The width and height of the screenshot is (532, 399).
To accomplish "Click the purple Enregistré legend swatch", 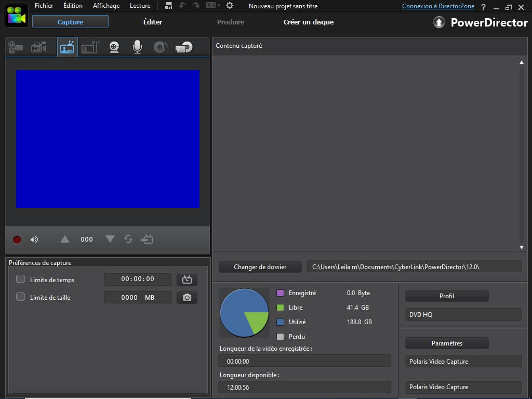I will pyautogui.click(x=280, y=293).
